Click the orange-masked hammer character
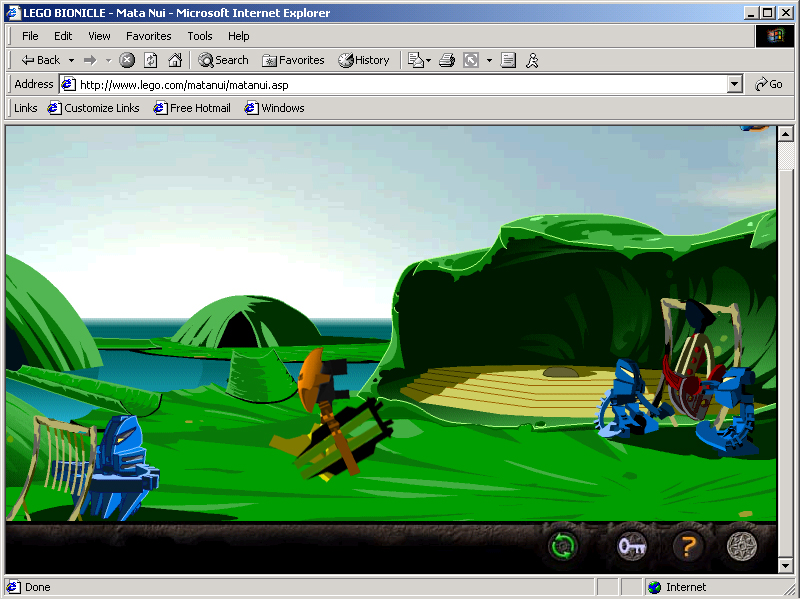 pyautogui.click(x=332, y=416)
